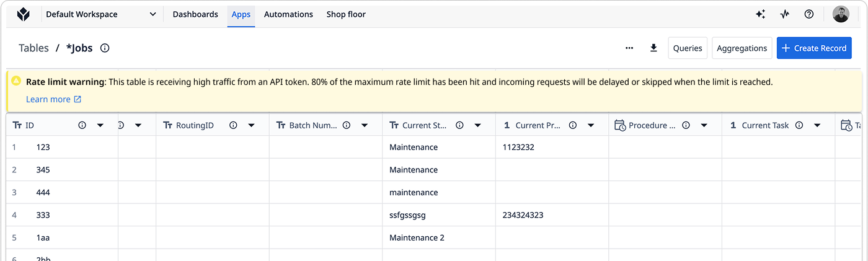Select the status cell ssfgssgsg
The image size is (868, 261).
(439, 215)
